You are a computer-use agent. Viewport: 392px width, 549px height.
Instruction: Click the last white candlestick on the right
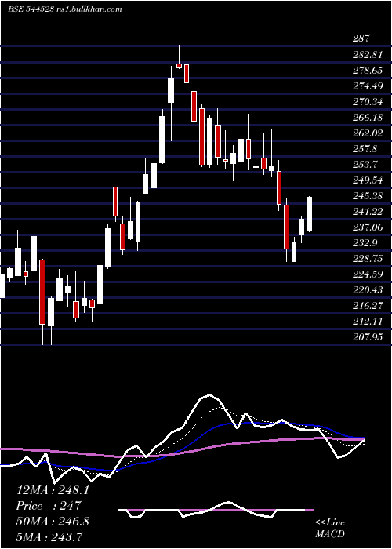point(309,214)
